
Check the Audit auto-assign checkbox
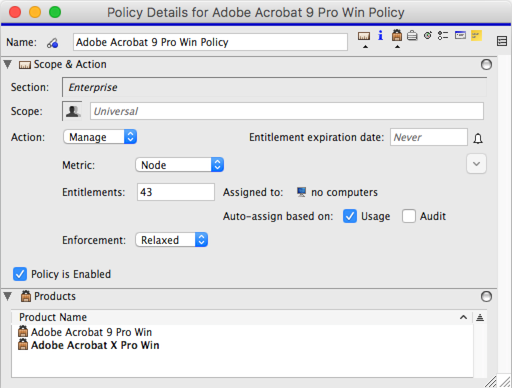pyautogui.click(x=409, y=216)
